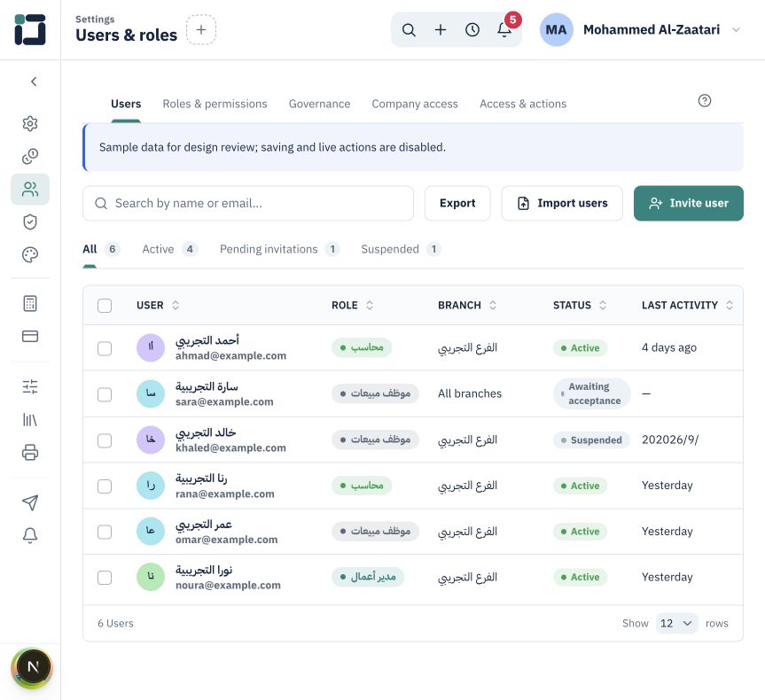765x700 pixels.
Task: Filter by Active users
Action: coord(170,249)
